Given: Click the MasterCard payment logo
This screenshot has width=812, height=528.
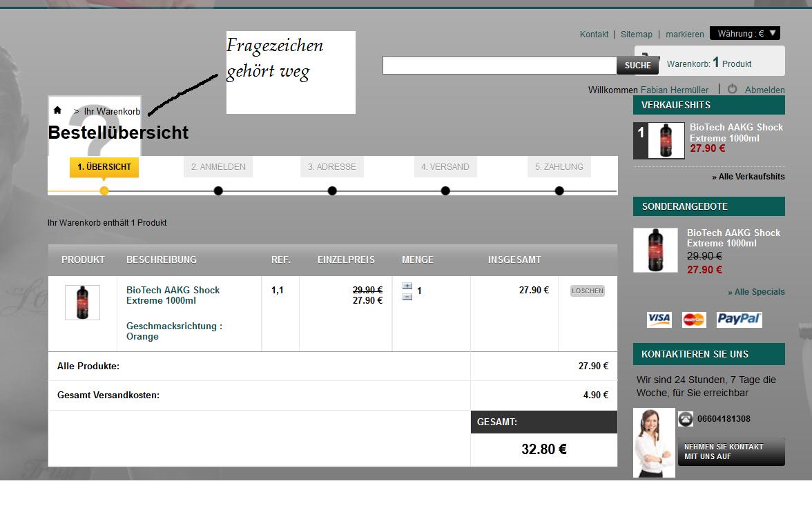Looking at the screenshot, I should tap(693, 320).
